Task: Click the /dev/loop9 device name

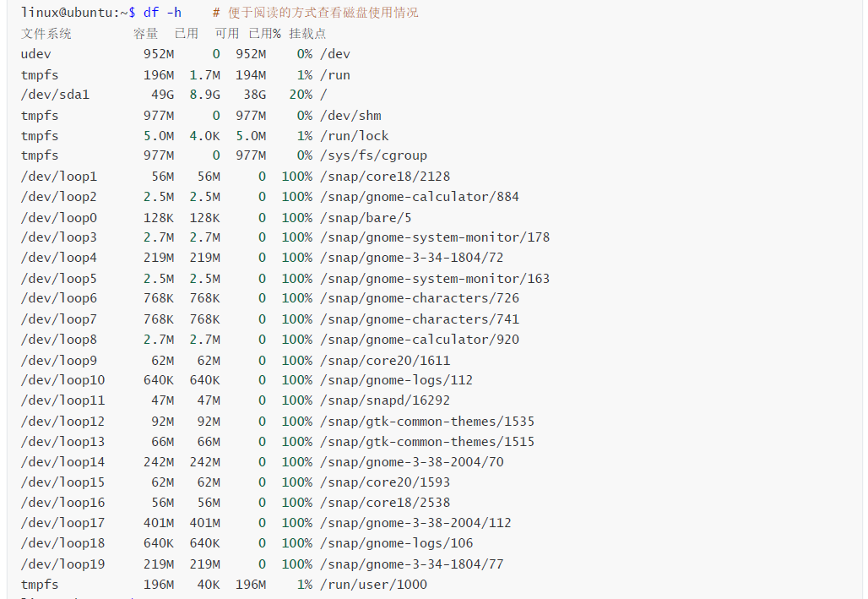Action: pyautogui.click(x=59, y=361)
